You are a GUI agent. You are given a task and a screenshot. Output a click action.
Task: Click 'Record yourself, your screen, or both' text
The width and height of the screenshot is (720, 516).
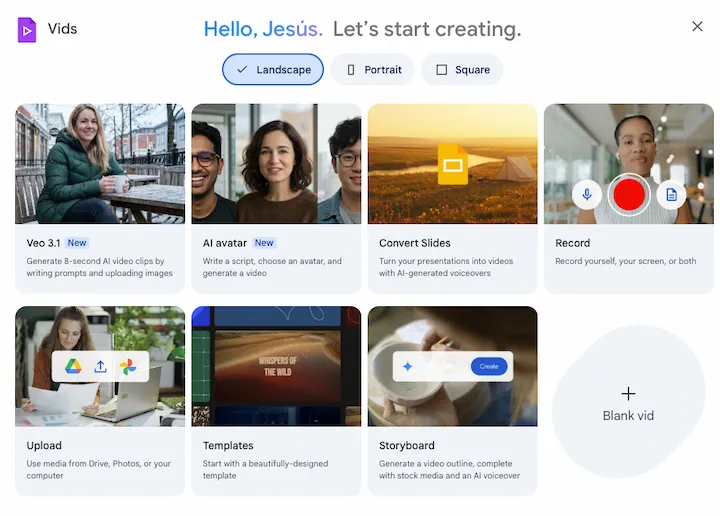(x=625, y=261)
